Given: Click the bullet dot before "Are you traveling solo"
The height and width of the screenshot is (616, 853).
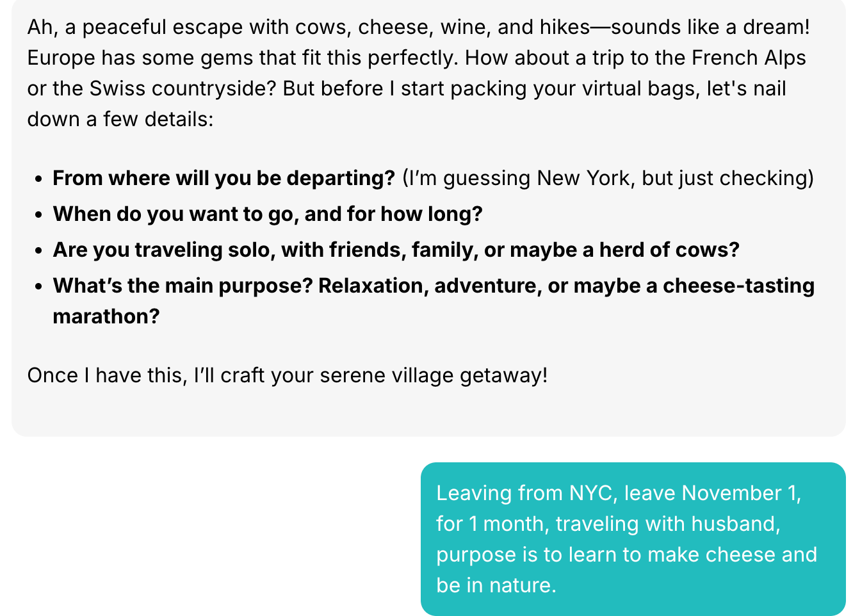Looking at the screenshot, I should pyautogui.click(x=40, y=250).
